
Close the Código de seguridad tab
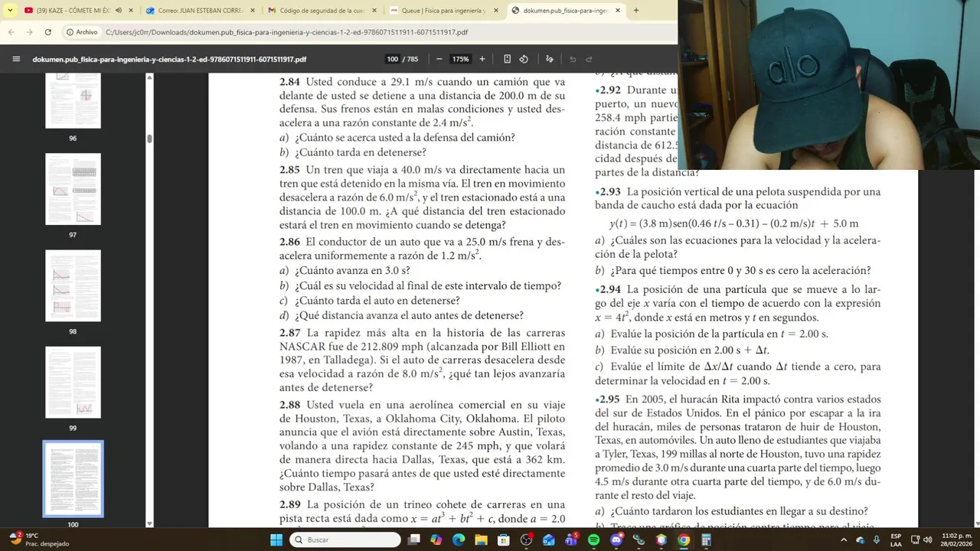pyautogui.click(x=374, y=11)
